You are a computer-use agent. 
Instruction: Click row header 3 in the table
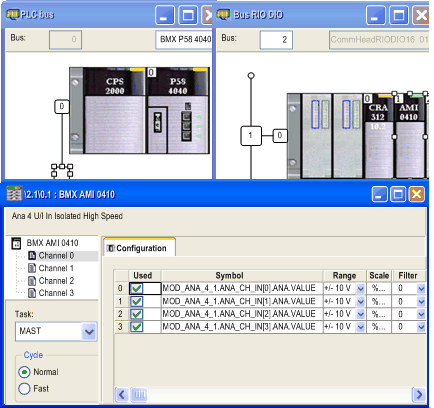click(121, 327)
